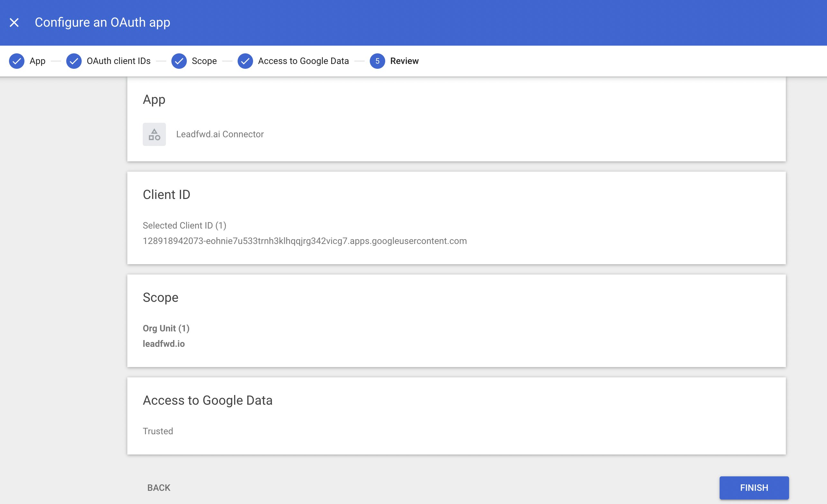
Task: Close the Configure an OAuth app dialog
Action: (14, 22)
